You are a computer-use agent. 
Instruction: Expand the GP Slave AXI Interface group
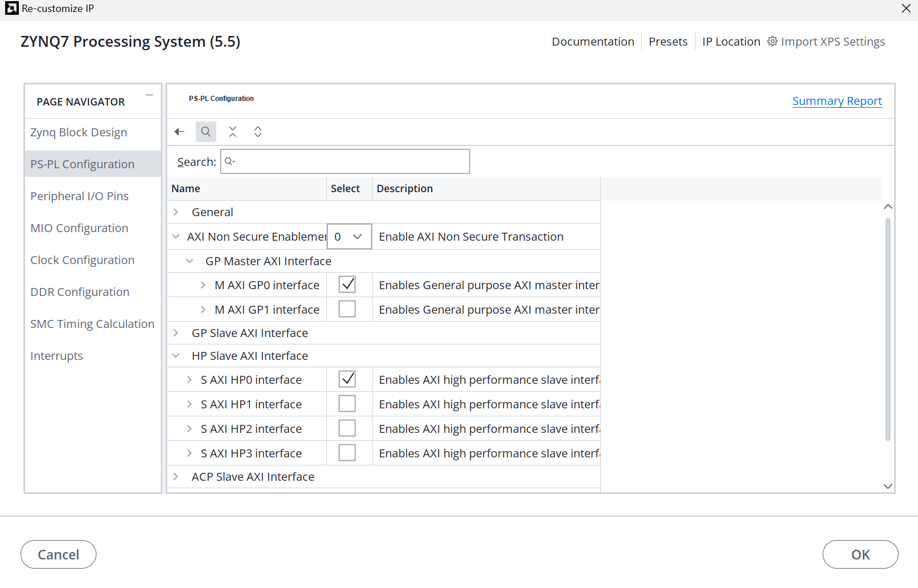(x=176, y=332)
